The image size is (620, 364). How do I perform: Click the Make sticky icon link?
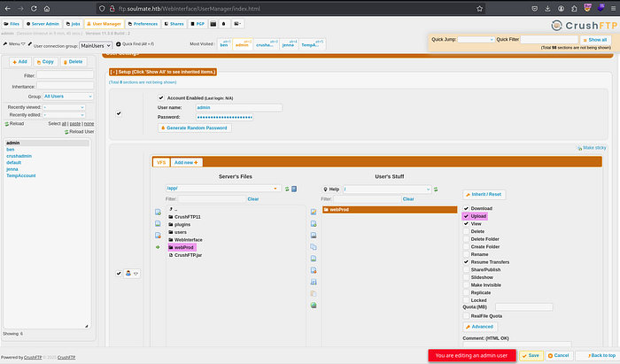click(591, 148)
